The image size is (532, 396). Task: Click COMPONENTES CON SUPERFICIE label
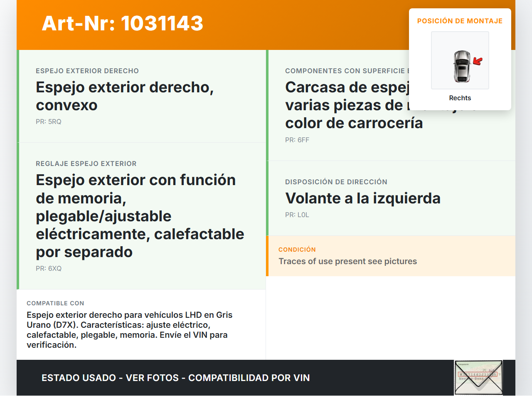point(347,71)
